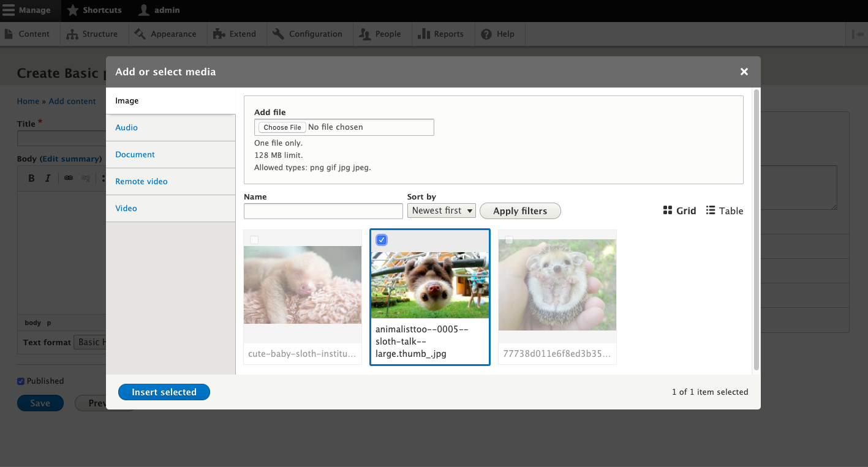
Task: Click the Insert selected button
Action: [x=164, y=392]
